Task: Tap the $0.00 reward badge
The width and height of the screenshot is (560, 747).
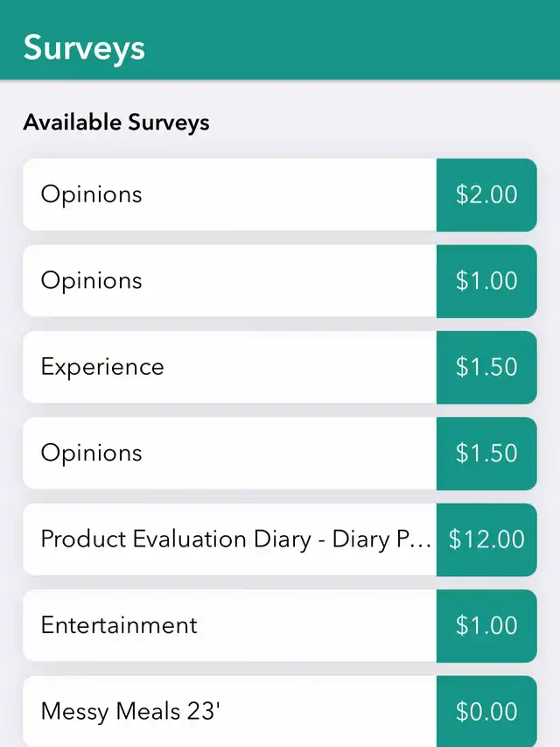Action: click(486, 711)
